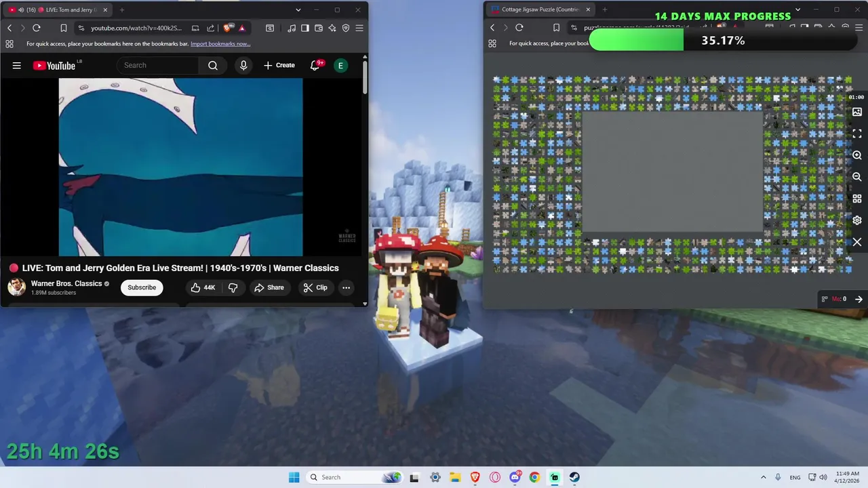Open Brave Rewards triangle icon
The width and height of the screenshot is (868, 488).
click(241, 28)
